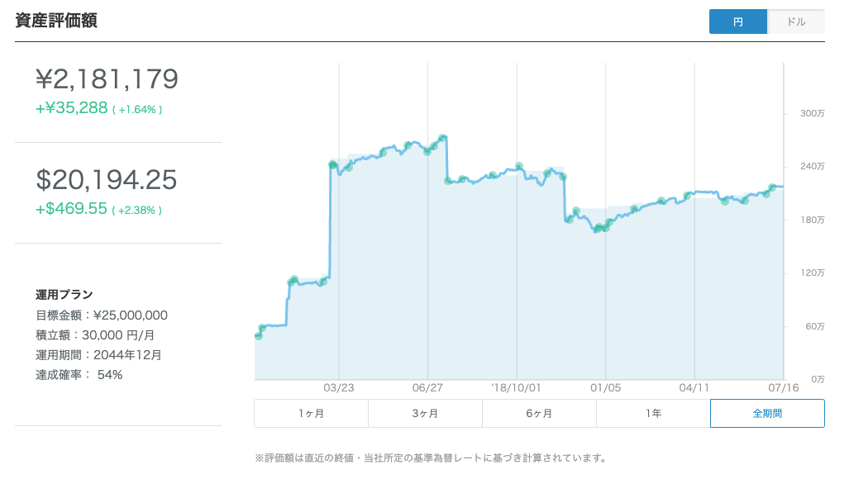Screen dimensions: 868x479
Task: Click the $20,194.25 dollar valuation
Action: (107, 180)
